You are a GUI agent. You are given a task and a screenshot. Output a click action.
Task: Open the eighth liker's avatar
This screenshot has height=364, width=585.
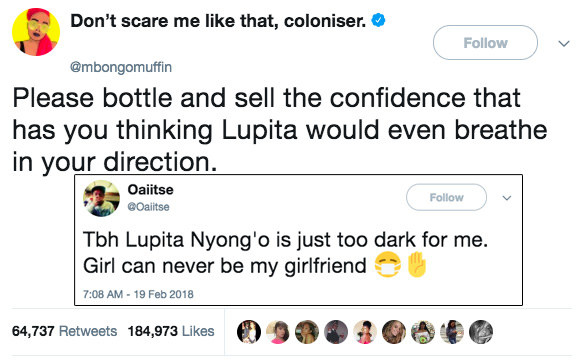452,332
